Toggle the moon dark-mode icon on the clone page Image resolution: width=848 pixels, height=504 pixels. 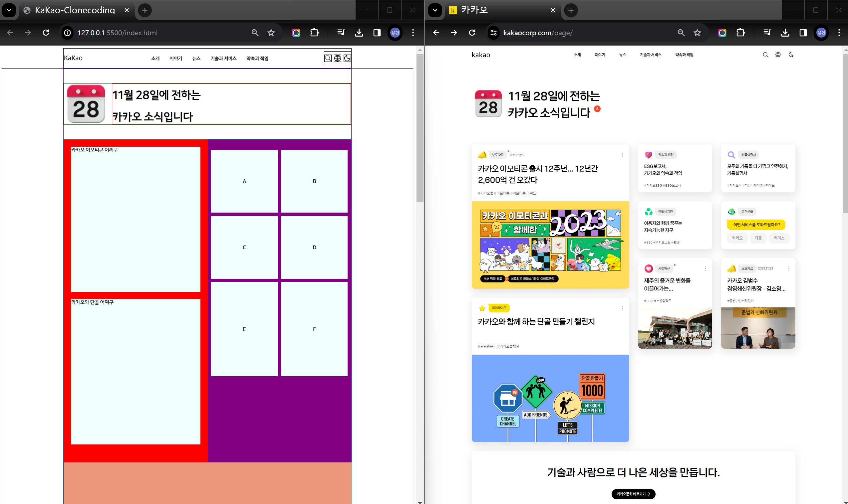[x=347, y=59]
